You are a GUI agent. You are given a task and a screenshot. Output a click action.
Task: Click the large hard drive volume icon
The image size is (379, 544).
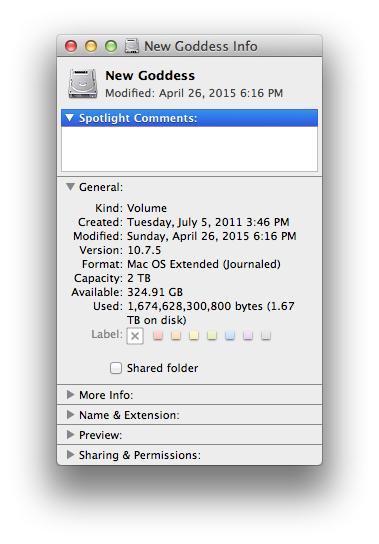(x=83, y=83)
